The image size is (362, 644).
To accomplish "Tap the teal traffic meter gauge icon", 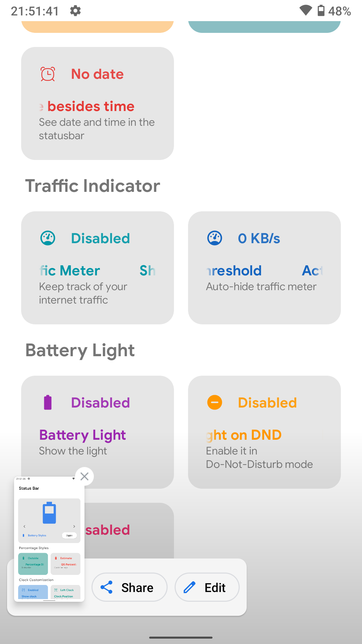I will (x=48, y=238).
